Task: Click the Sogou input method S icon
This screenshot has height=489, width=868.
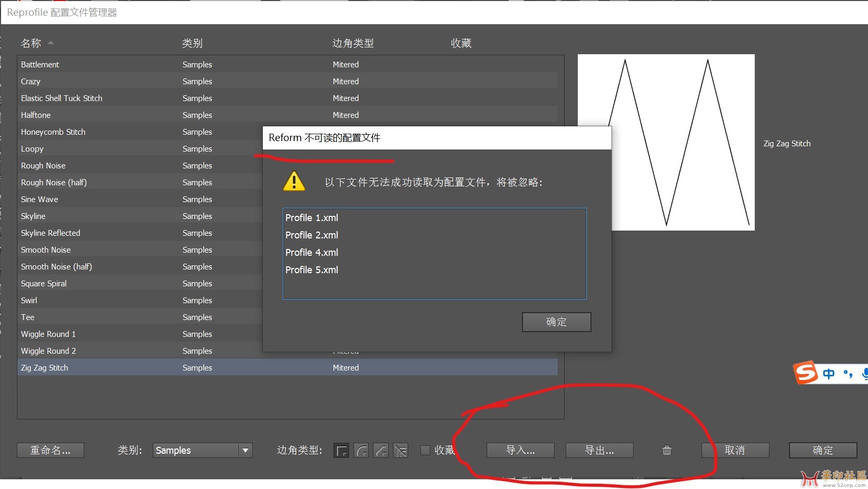Action: pos(805,373)
